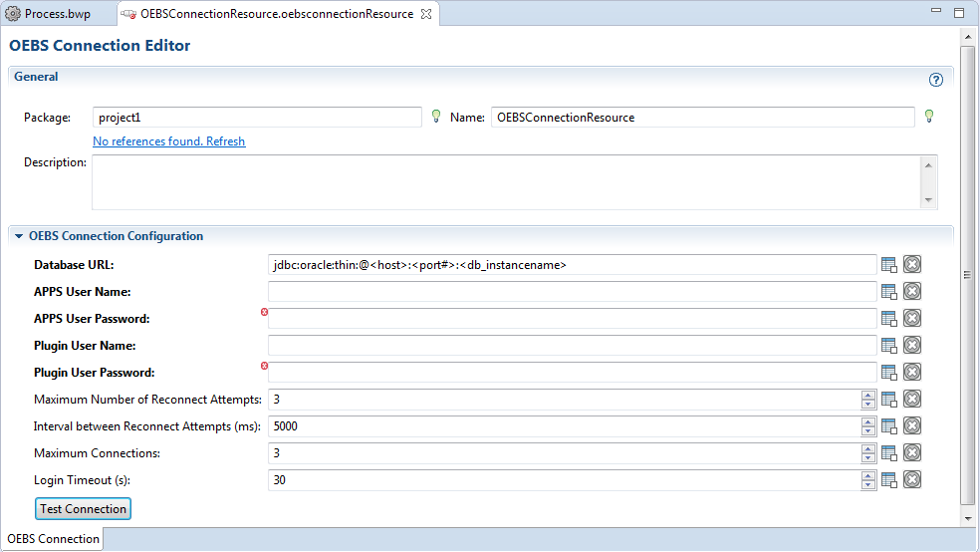This screenshot has width=980, height=552.
Task: Click the Name input field
Action: pyautogui.click(x=703, y=118)
